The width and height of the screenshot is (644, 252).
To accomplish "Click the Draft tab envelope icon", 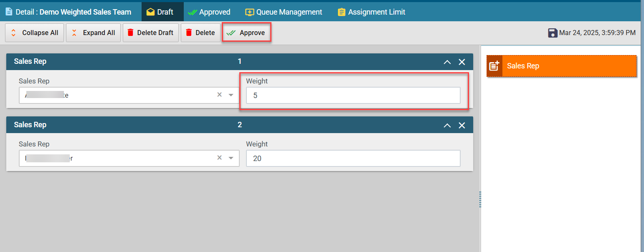I will coord(150,12).
